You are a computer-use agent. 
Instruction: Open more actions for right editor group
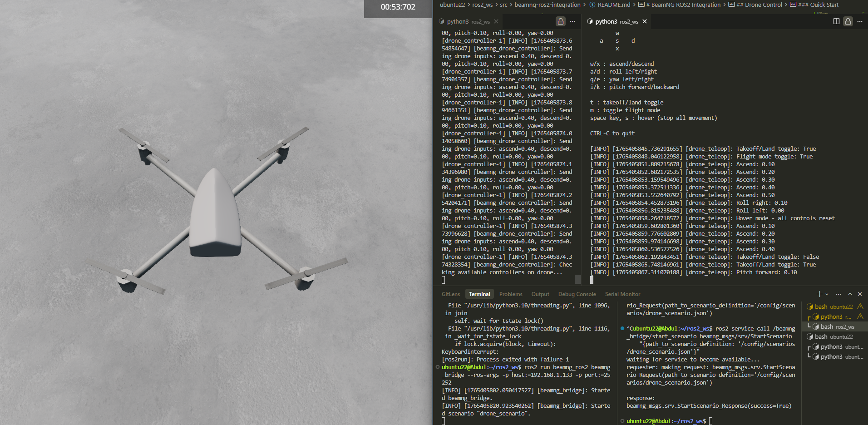tap(859, 21)
